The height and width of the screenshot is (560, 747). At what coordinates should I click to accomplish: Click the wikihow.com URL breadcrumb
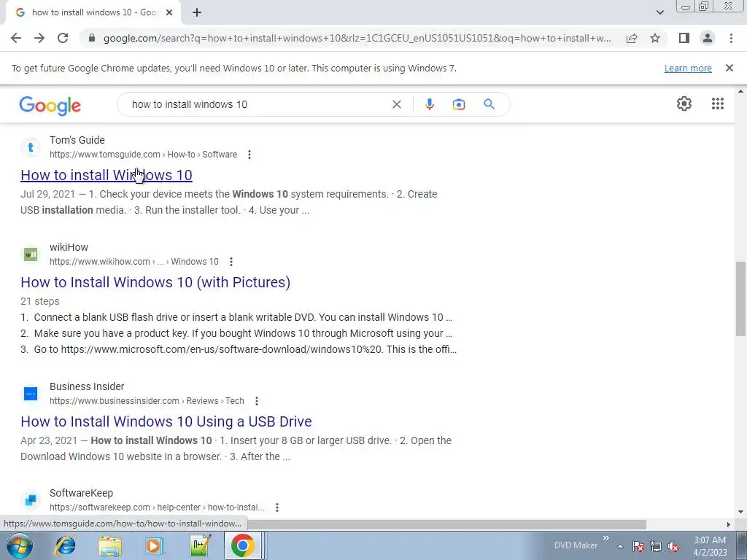tap(134, 262)
